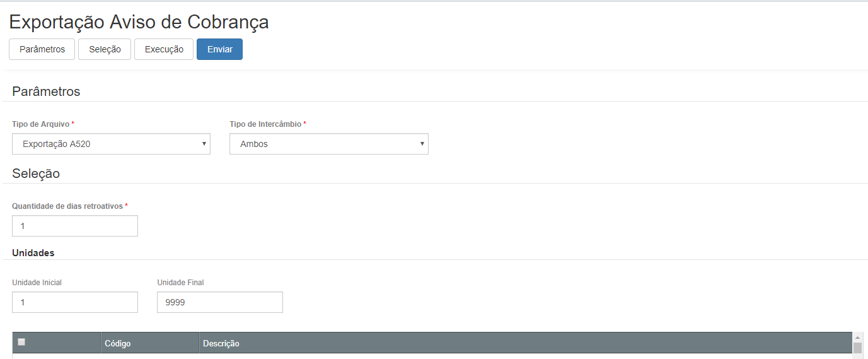Go to the Execução tab button
Viewport: 868px width, 359px height.
point(164,49)
